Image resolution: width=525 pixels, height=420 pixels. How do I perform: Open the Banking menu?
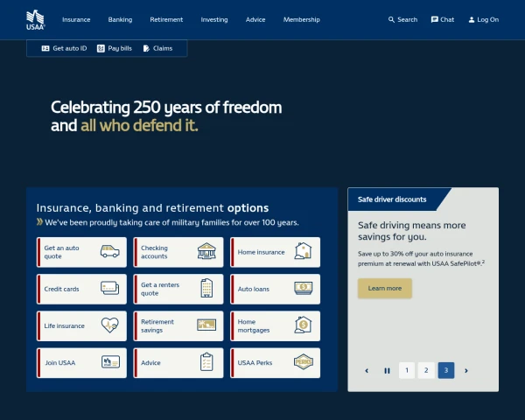coord(120,20)
